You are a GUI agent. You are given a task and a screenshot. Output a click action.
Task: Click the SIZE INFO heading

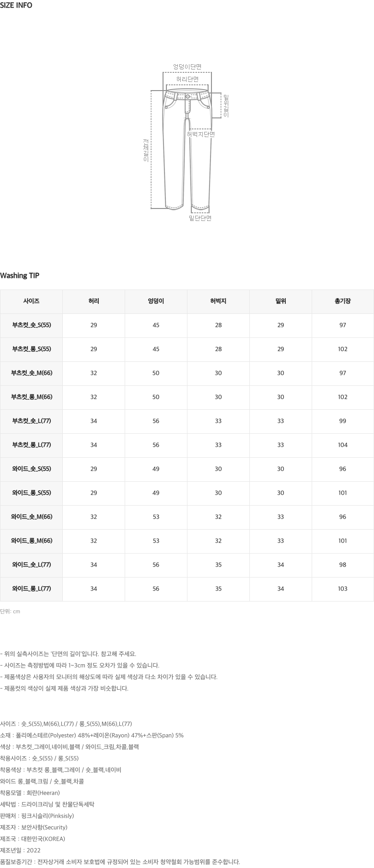click(16, 6)
